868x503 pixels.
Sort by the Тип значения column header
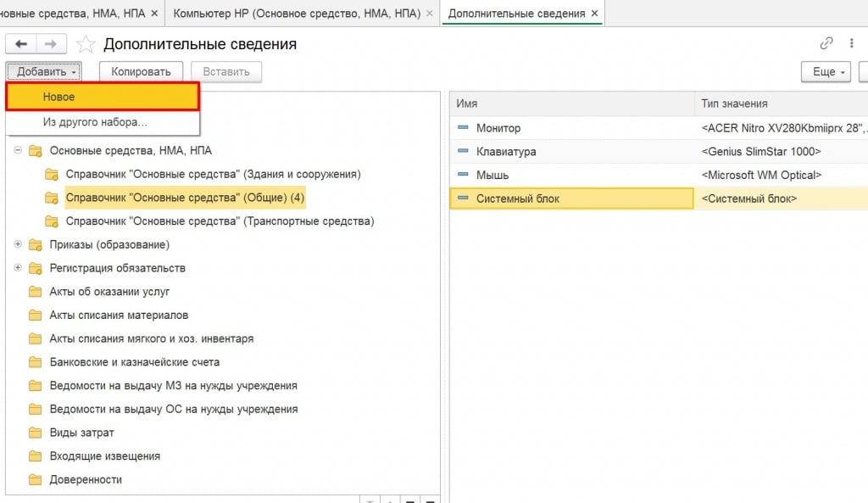click(734, 103)
